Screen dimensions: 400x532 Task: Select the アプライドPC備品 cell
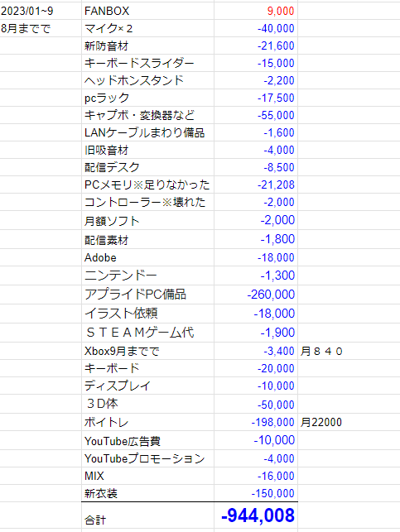click(147, 295)
